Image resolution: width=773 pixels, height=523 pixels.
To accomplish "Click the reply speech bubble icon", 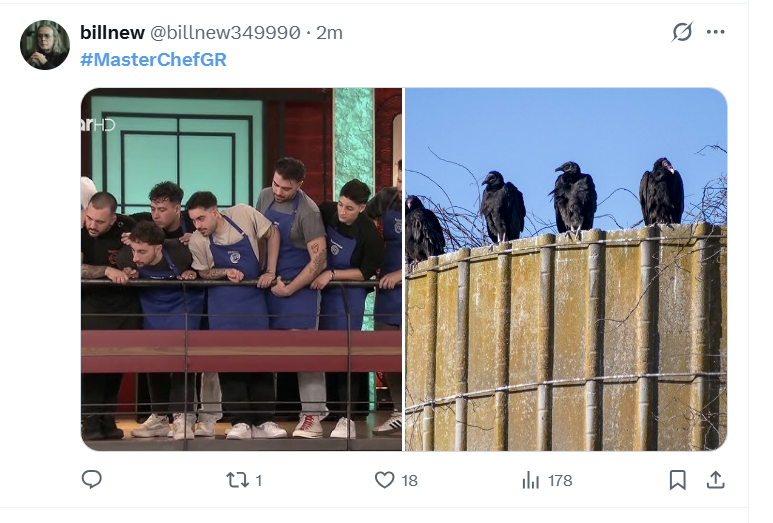I will pyautogui.click(x=92, y=479).
